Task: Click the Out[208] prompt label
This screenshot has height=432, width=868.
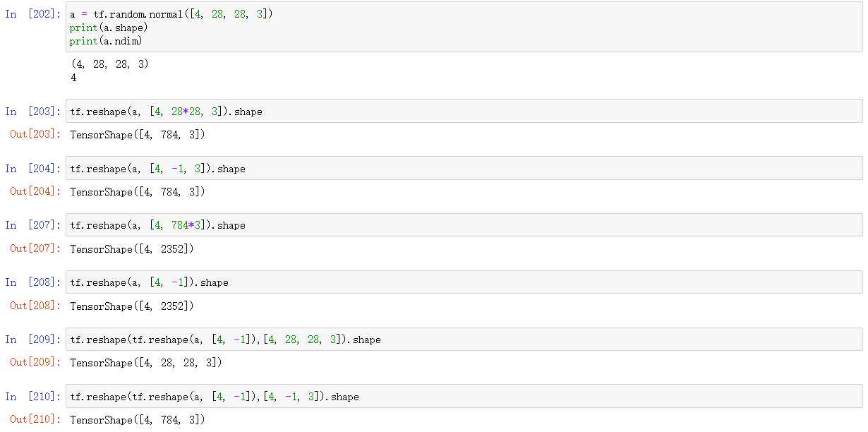Action: tap(36, 306)
